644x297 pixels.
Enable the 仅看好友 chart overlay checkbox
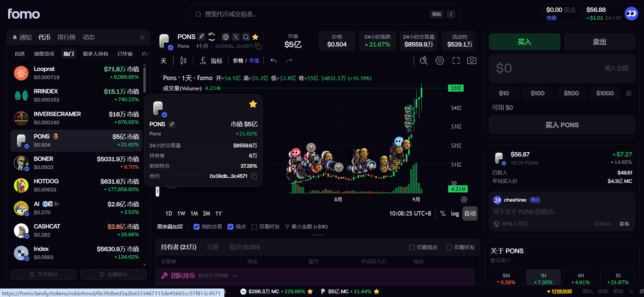(x=254, y=227)
